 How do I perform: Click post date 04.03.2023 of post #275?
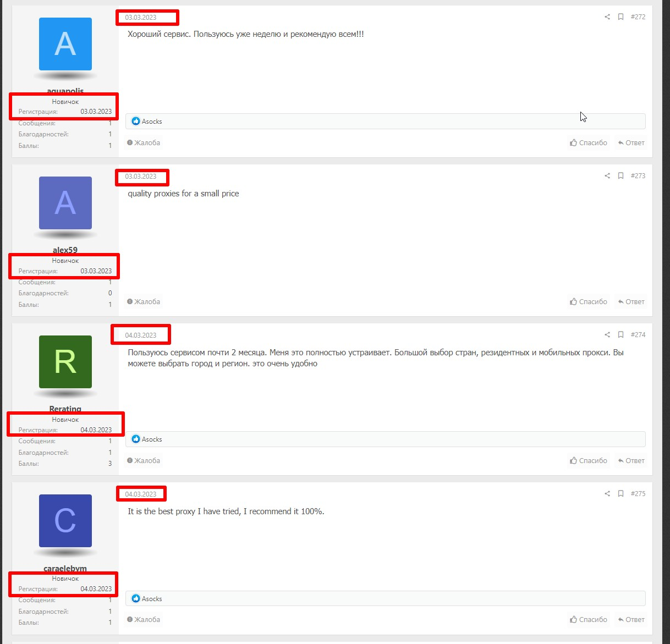coord(141,494)
